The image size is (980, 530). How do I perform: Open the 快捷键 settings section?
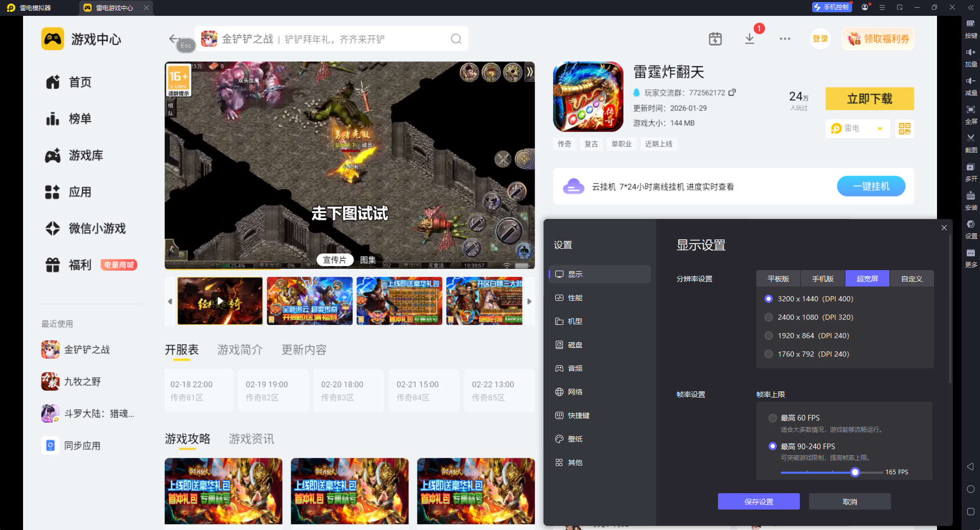[x=600, y=415]
